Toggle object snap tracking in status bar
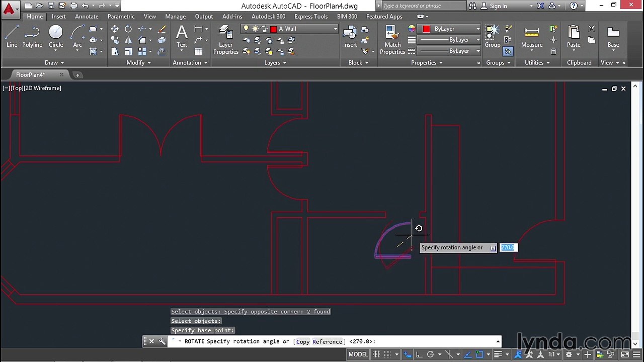Screen dimensions: 644x362 (x=468, y=354)
